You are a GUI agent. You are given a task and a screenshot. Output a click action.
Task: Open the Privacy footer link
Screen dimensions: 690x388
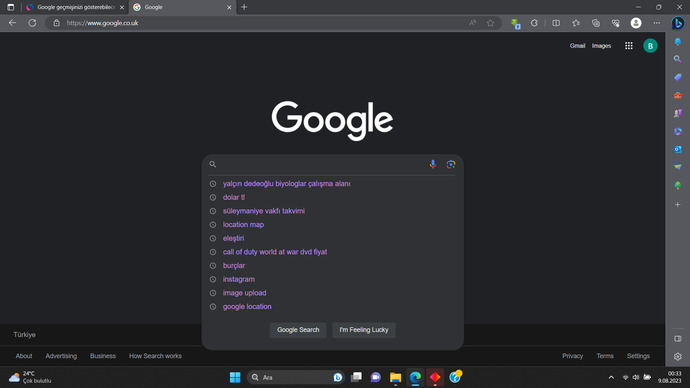pos(573,356)
